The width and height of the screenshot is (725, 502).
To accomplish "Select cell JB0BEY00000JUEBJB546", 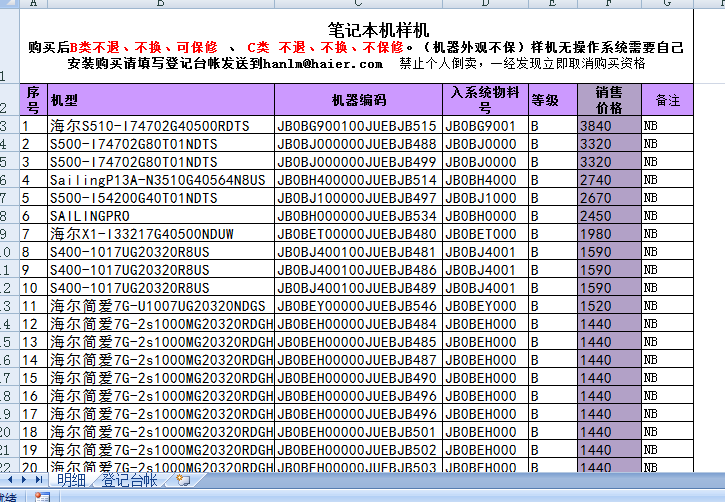I will [x=358, y=306].
